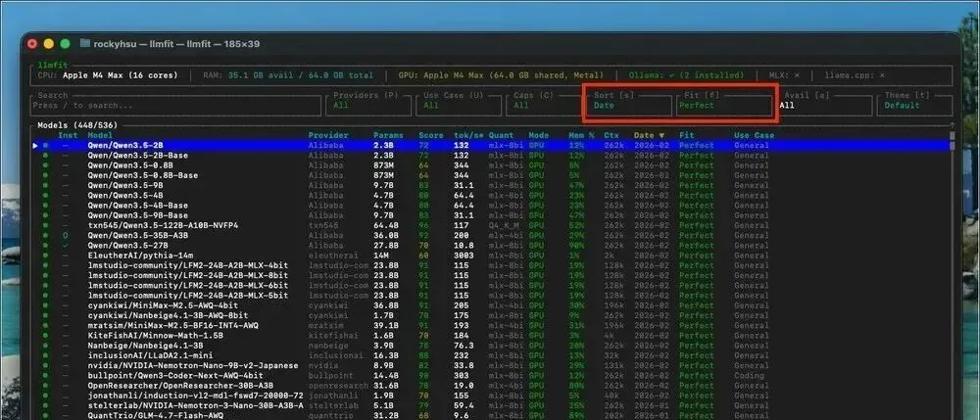Sort by the Score column header
Image resolution: width=980 pixels, height=420 pixels.
[x=430, y=135]
